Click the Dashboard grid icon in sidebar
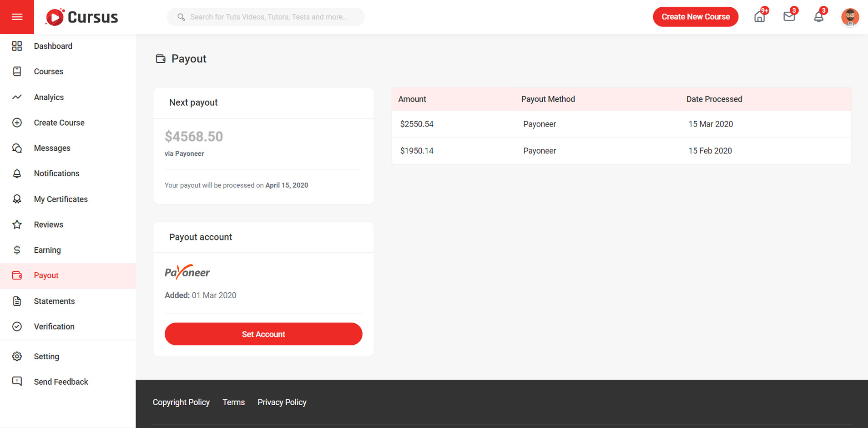The image size is (868, 428). click(17, 46)
